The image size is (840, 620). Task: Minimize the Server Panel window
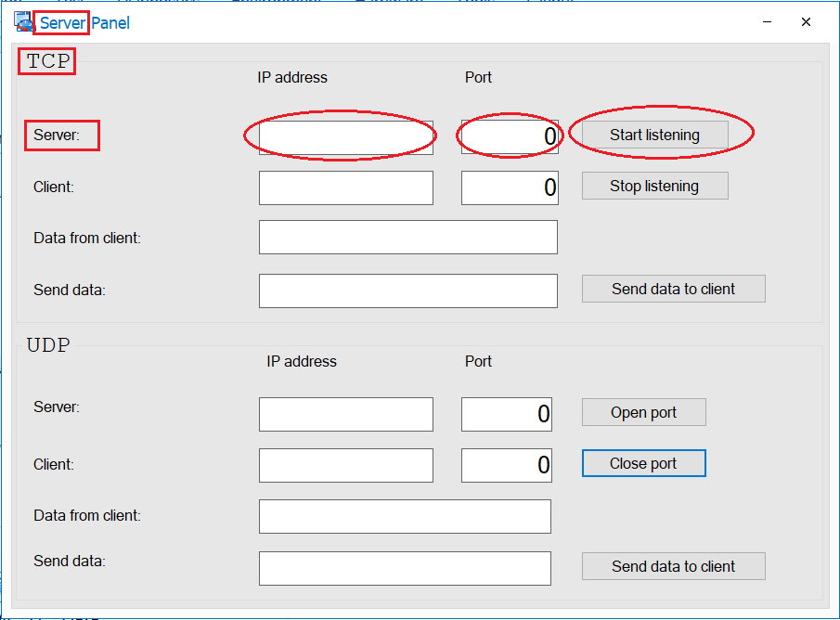765,21
